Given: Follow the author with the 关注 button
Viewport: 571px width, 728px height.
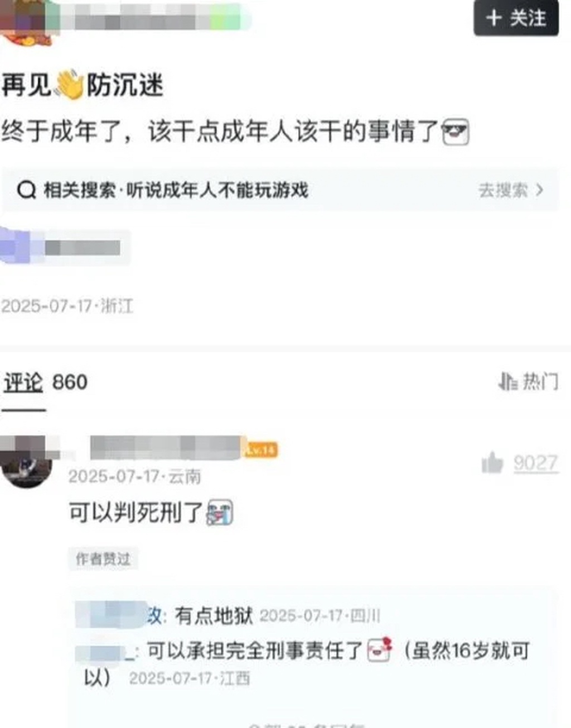Looking at the screenshot, I should pos(516,18).
